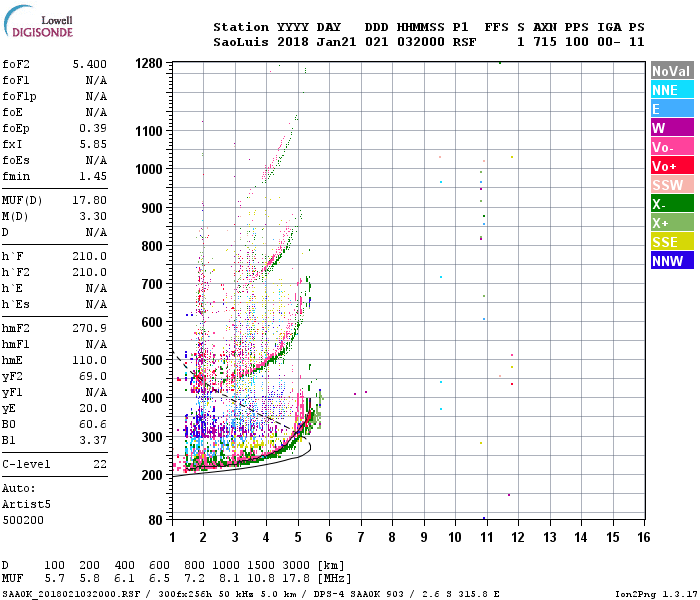Click the MUF 5.7 value at 100 km
This screenshot has height=600, width=700.
pyautogui.click(x=54, y=579)
